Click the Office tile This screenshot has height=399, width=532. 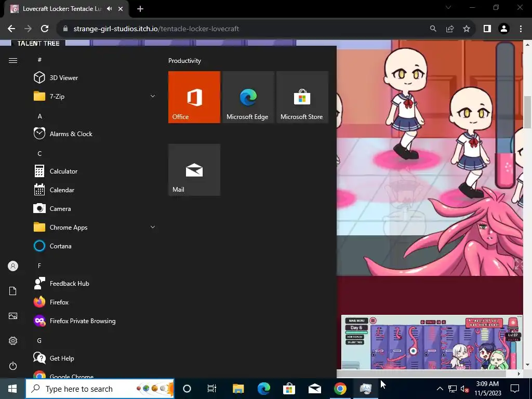coord(194,97)
